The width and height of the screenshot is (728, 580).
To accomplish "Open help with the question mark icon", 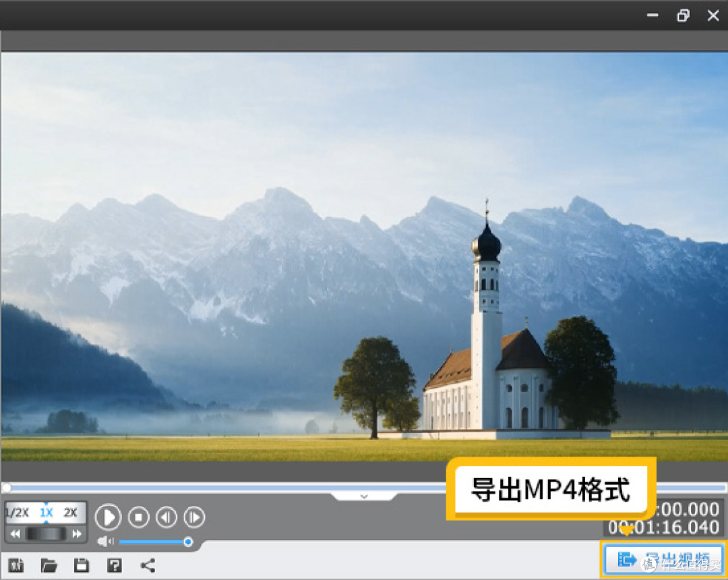I will [x=115, y=566].
